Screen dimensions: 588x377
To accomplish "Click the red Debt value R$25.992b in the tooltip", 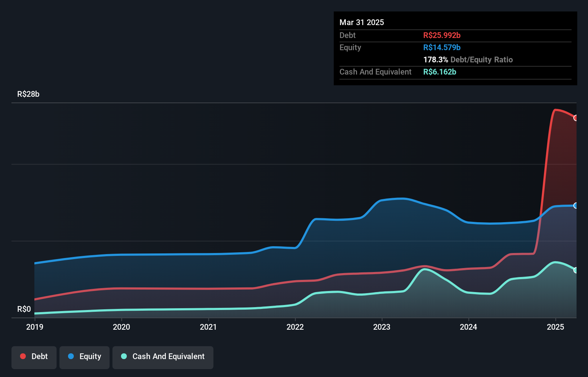I will 442,35.
